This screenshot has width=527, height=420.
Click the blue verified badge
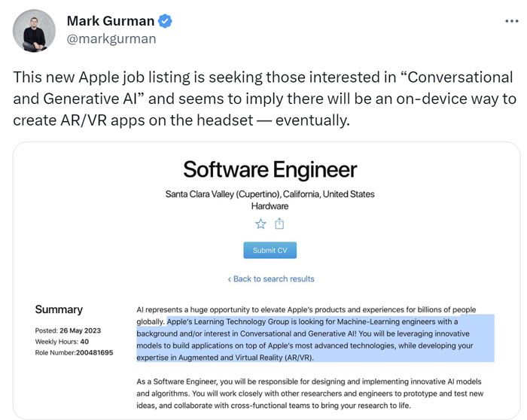[165, 21]
